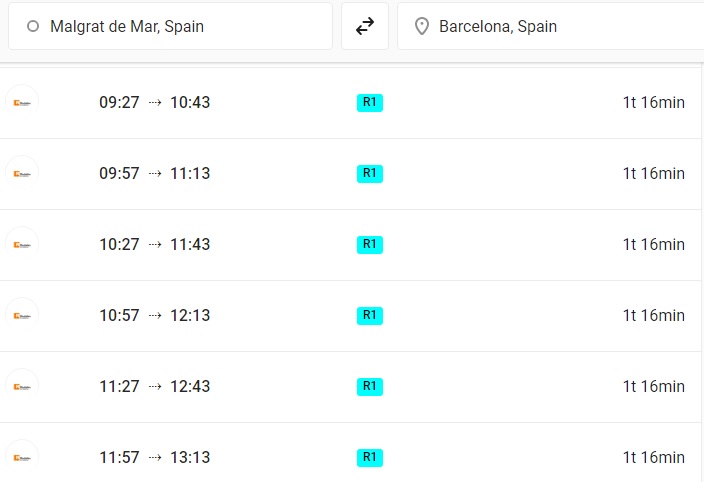The width and height of the screenshot is (704, 482).
Task: Click the R1 line badge on the 11:57 trip
Action: (370, 457)
